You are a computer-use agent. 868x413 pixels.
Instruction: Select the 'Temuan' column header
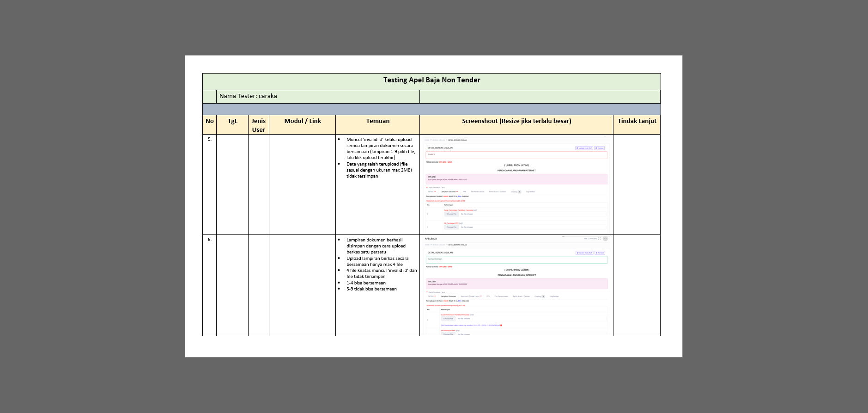pyautogui.click(x=377, y=121)
